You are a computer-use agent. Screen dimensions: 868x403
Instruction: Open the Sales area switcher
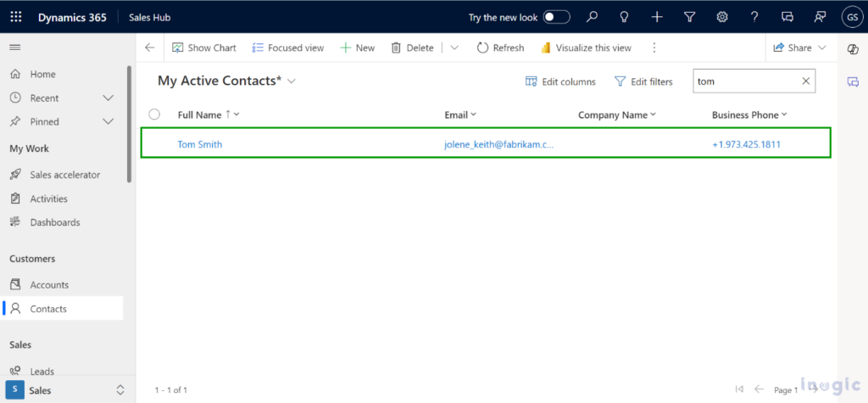[66, 390]
